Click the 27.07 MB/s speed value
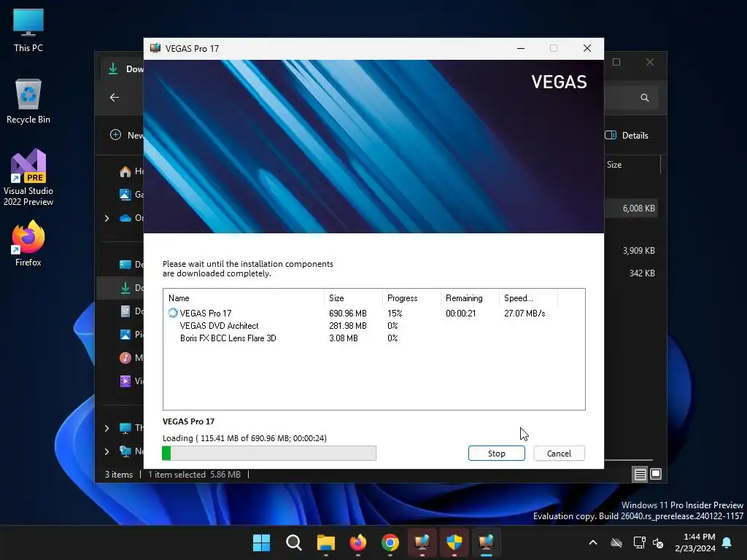Image resolution: width=747 pixels, height=560 pixels. click(x=525, y=314)
